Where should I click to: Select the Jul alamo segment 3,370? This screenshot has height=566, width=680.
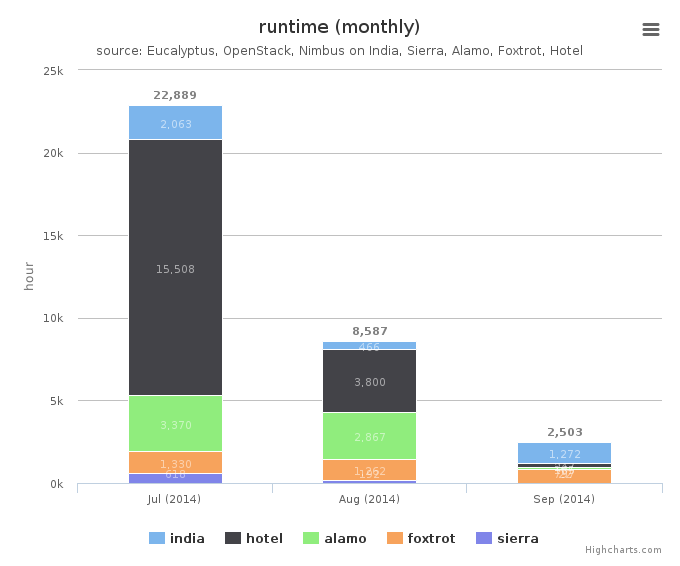tap(175, 423)
